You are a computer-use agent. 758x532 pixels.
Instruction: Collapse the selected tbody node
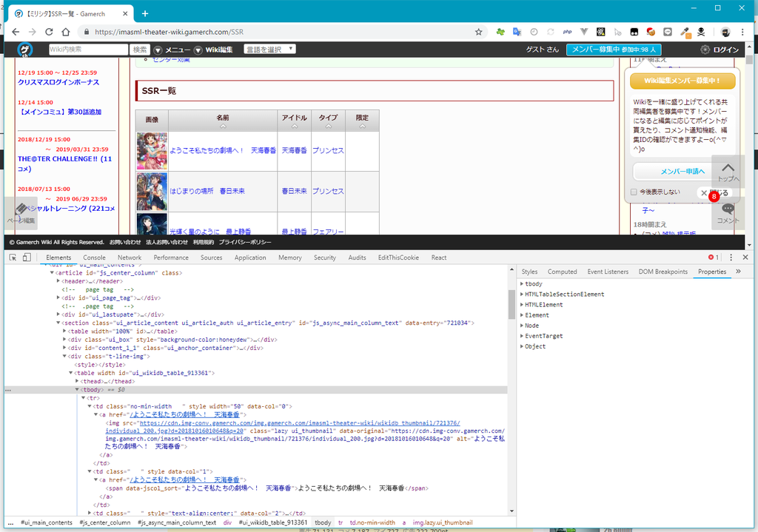click(x=77, y=389)
